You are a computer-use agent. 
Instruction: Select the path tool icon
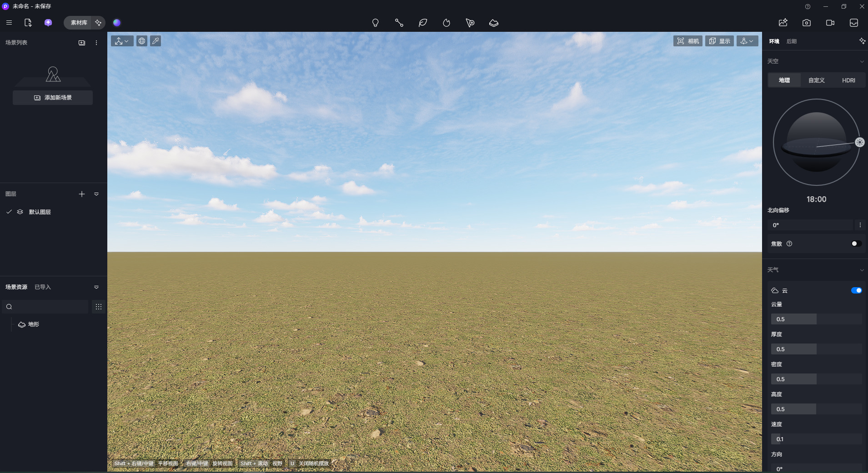pos(399,23)
